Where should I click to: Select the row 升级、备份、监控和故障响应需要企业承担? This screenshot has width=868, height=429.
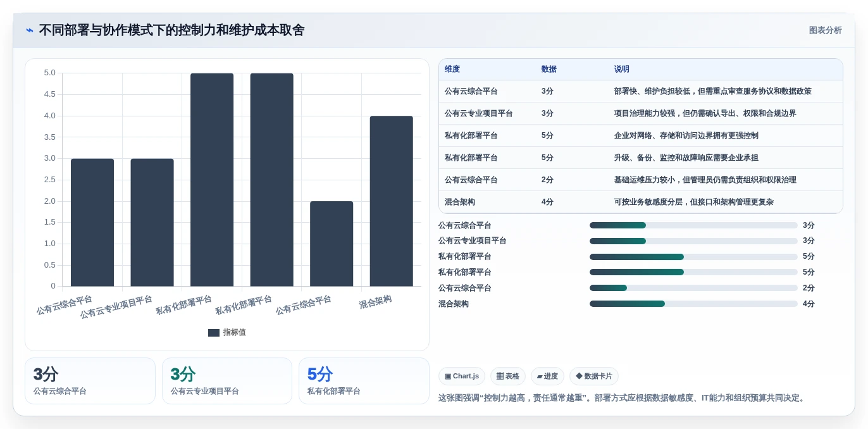(x=640, y=158)
